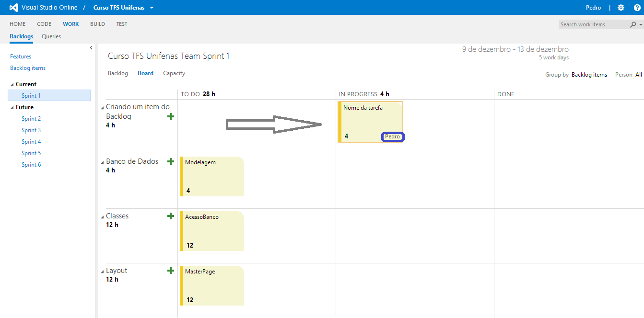Click remaining hours 4 on Modelagem card
The width and height of the screenshot is (644, 318).
[188, 191]
